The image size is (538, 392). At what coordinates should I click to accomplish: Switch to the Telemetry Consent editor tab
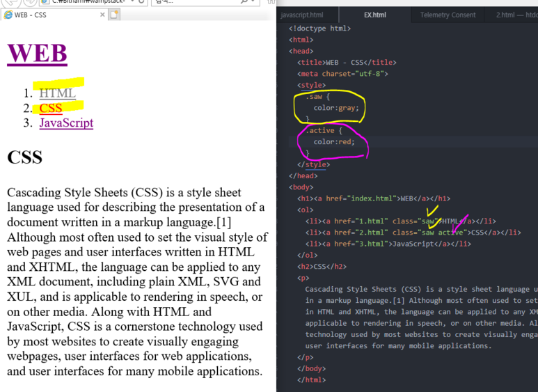448,15
